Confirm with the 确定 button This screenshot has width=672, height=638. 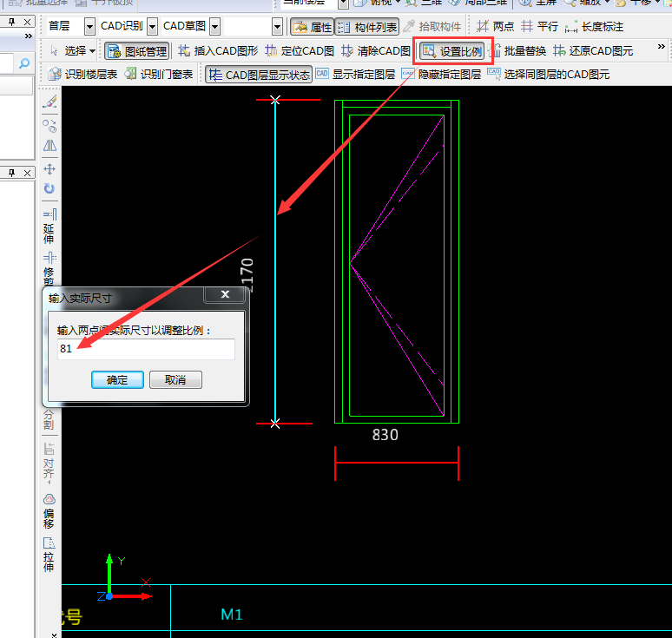(117, 380)
